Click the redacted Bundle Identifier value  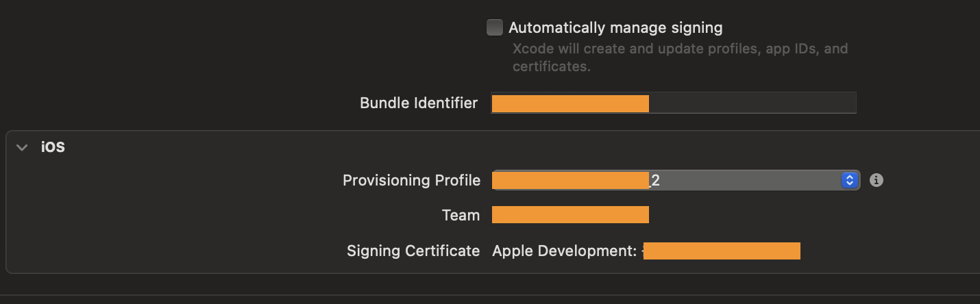pos(570,104)
